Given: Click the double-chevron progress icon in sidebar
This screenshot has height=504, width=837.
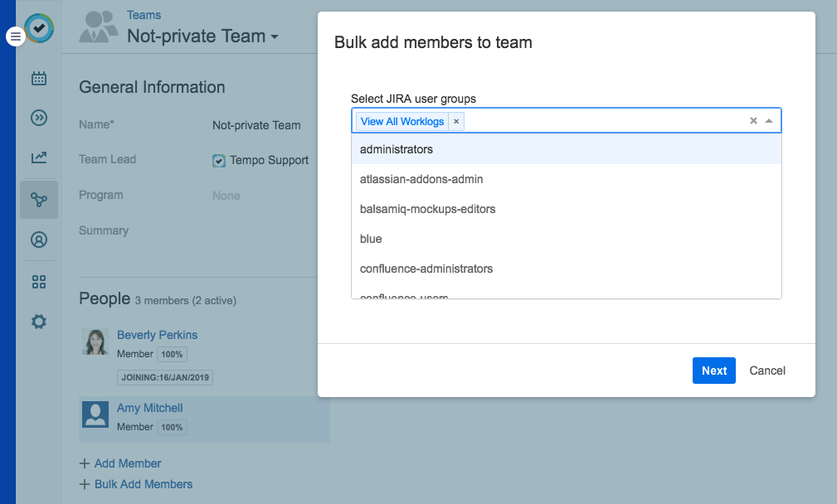Looking at the screenshot, I should (38, 118).
